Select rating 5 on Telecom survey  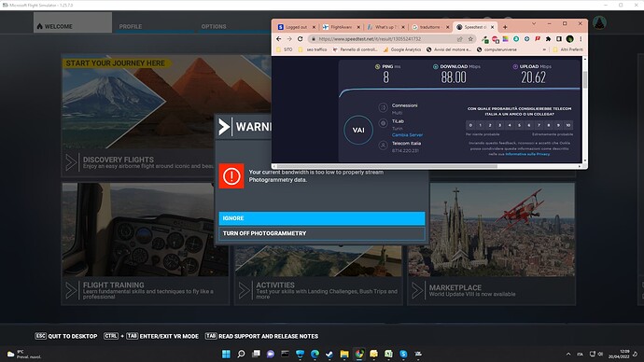click(519, 125)
